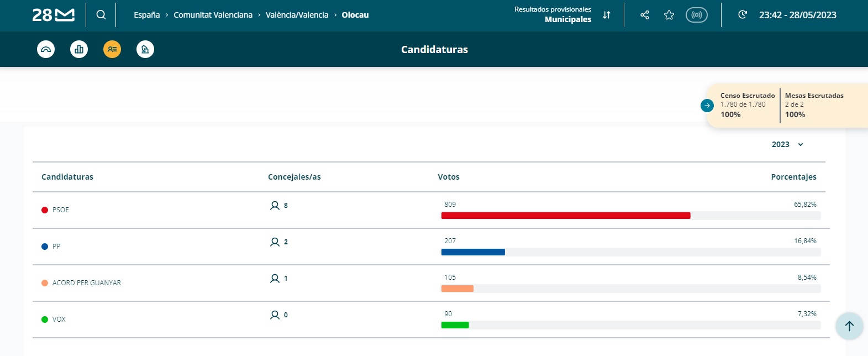Screen dimensions: 868x356
Task: Switch election type via Municipales arrows
Action: click(607, 15)
